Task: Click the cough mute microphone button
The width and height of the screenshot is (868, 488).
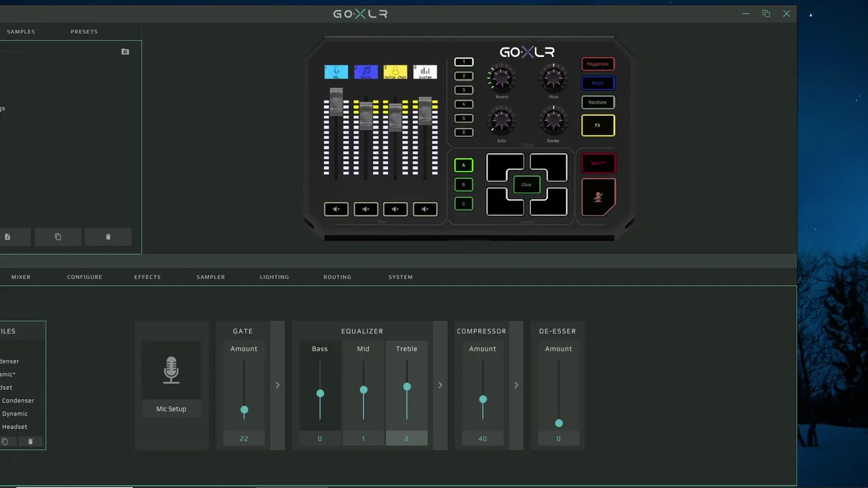Action: tap(598, 197)
